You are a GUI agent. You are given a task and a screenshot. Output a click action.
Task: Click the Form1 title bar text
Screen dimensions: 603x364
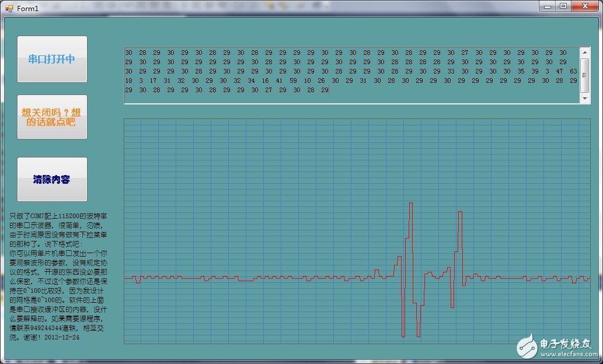tap(27, 8)
